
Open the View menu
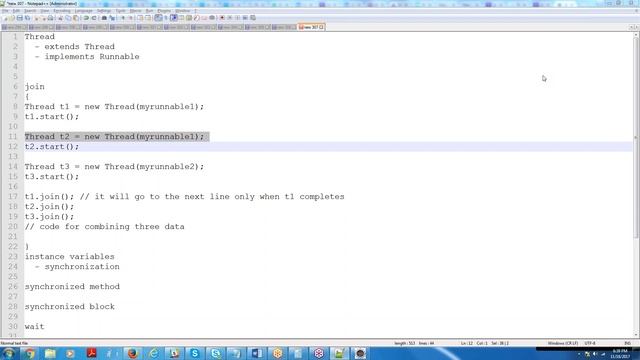tap(44, 11)
